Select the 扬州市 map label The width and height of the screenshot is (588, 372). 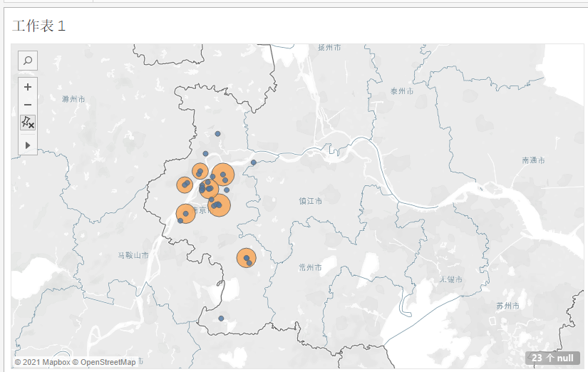(329, 47)
